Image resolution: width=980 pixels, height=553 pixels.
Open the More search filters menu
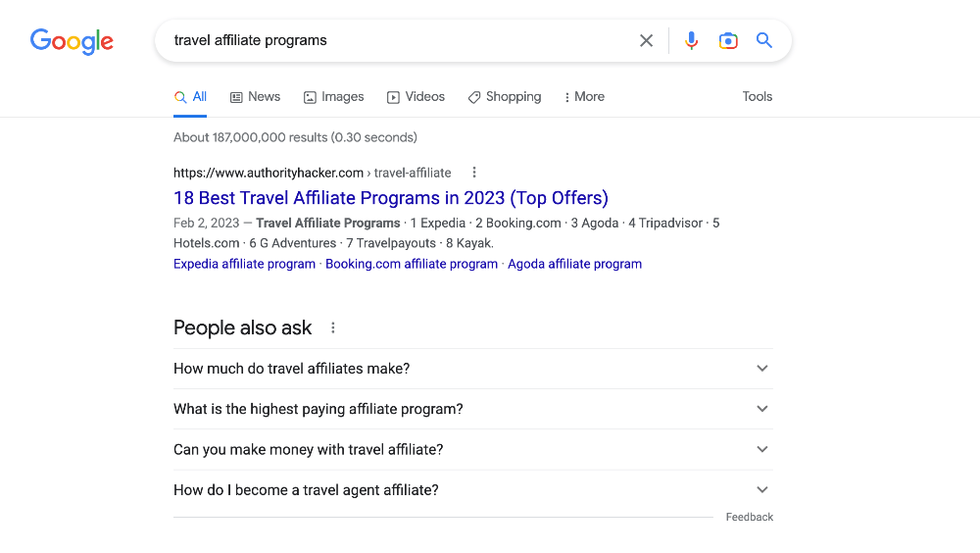584,97
